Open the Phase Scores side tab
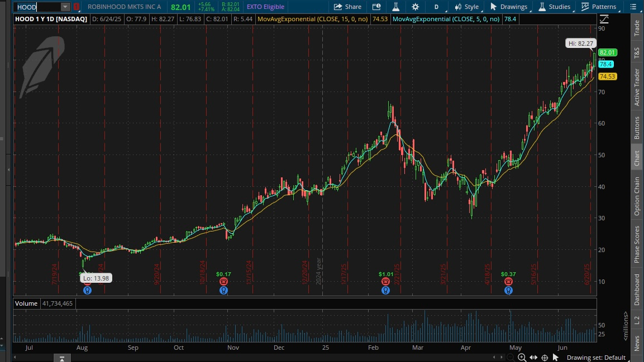The width and height of the screenshot is (644, 362). point(637,244)
